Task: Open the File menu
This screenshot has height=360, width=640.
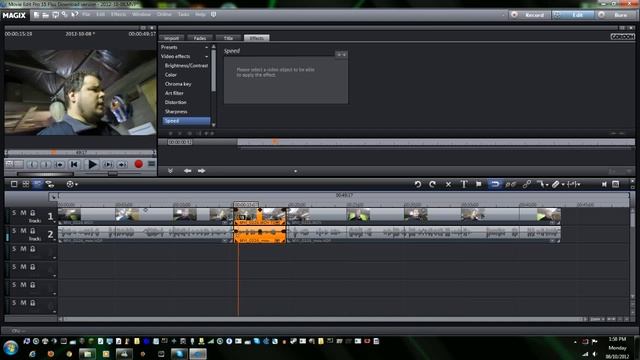Action: point(86,14)
